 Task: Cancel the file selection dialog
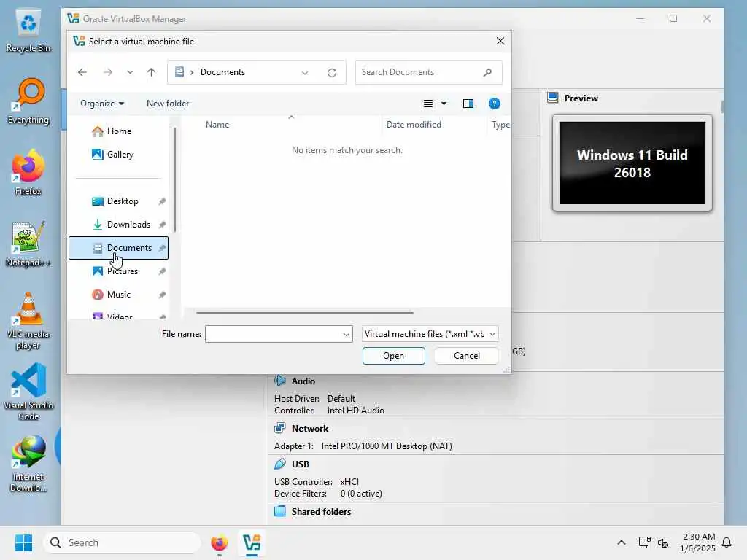(x=466, y=356)
